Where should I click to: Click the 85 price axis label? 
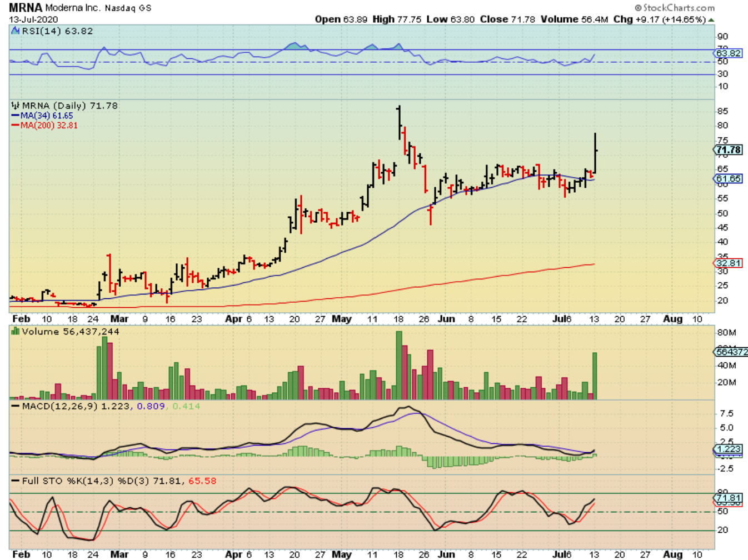(x=723, y=111)
